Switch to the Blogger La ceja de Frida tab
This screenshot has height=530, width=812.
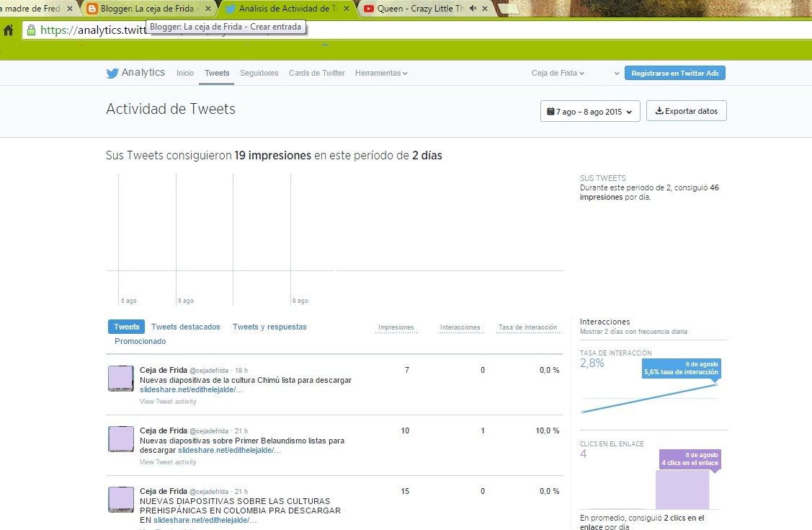tap(149, 8)
